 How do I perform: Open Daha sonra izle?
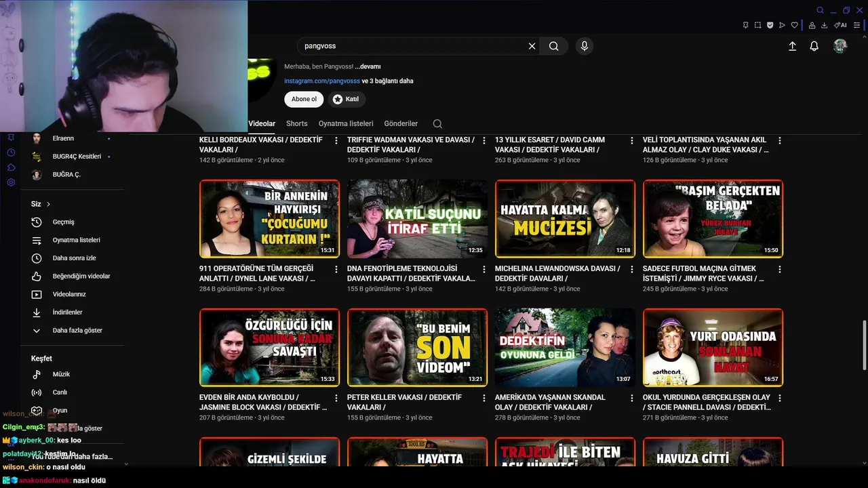(75, 258)
